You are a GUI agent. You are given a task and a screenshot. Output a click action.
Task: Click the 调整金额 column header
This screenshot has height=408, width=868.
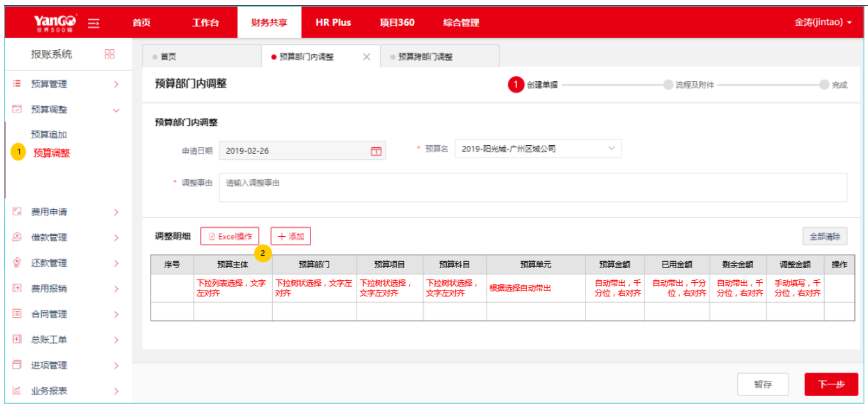(795, 264)
